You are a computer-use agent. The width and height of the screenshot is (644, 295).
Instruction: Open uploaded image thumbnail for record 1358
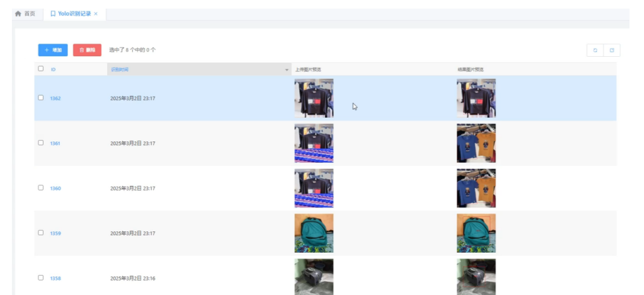(x=314, y=276)
